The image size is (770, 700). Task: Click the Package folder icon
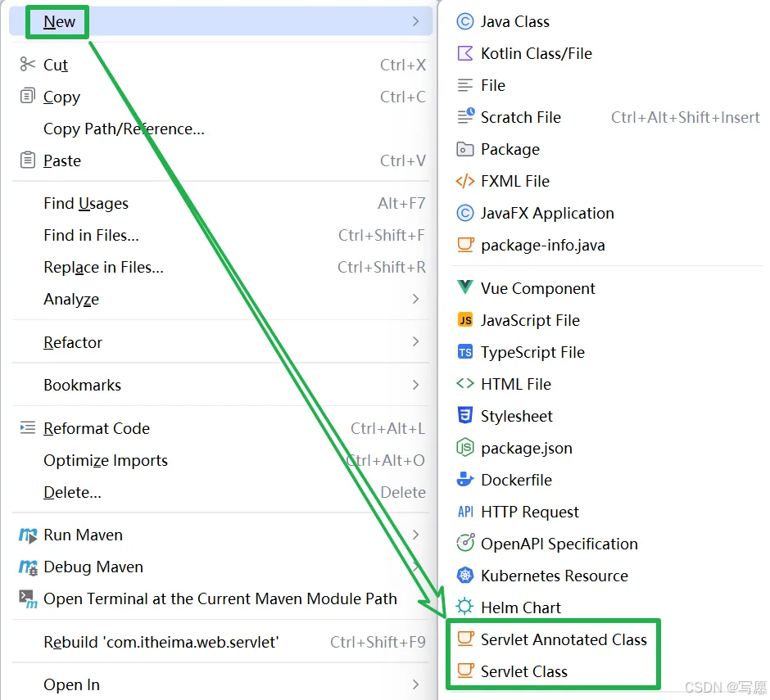pyautogui.click(x=464, y=149)
